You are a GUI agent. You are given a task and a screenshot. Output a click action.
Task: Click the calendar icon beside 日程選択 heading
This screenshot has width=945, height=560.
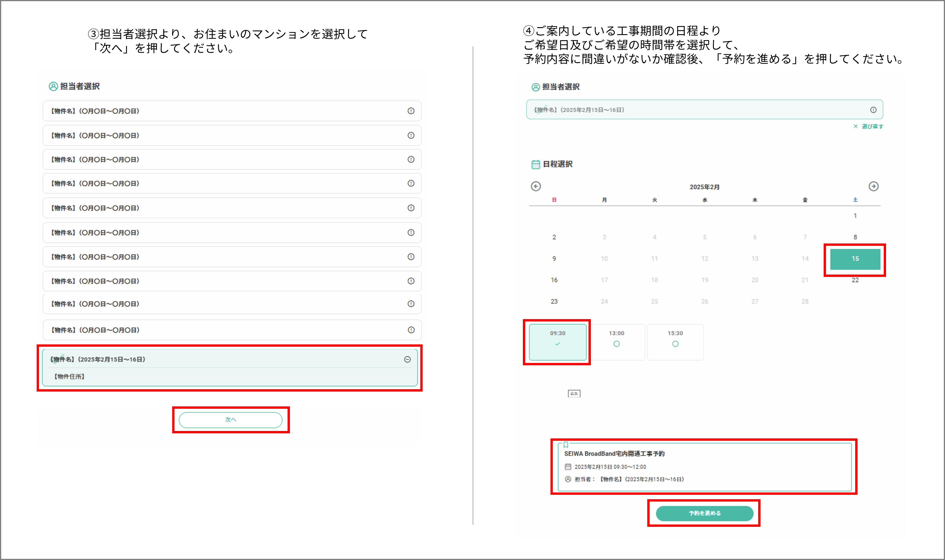[x=536, y=165]
